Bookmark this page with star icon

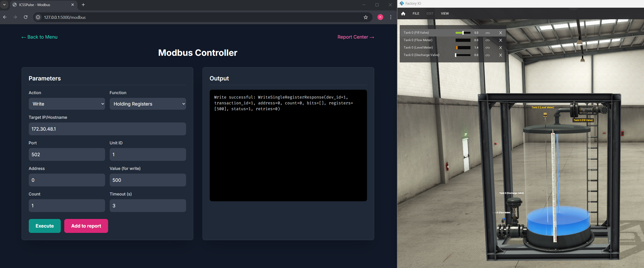tap(366, 17)
